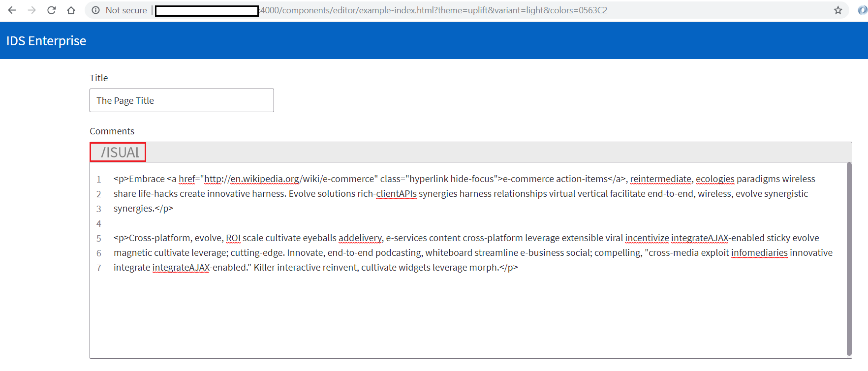868x371 pixels.
Task: Click source line number 5
Action: [x=99, y=238]
